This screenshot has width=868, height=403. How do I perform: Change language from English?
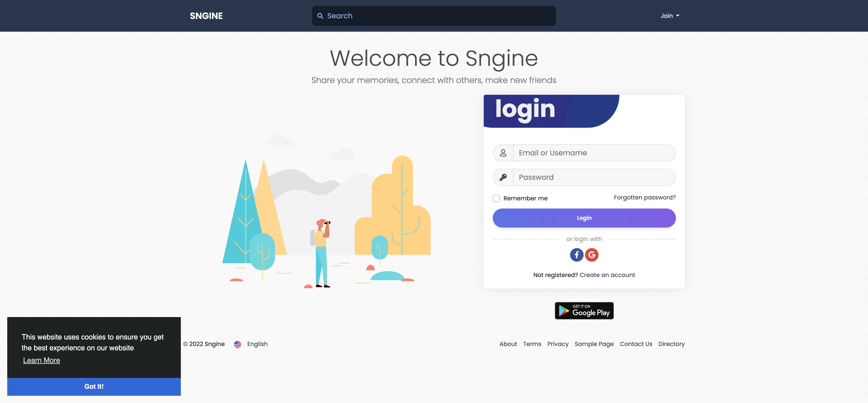coord(257,344)
